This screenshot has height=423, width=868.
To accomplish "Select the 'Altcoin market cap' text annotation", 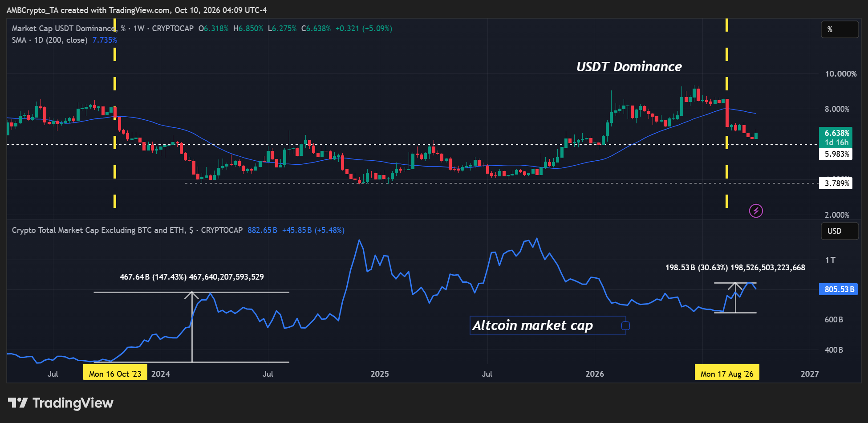I will click(532, 325).
